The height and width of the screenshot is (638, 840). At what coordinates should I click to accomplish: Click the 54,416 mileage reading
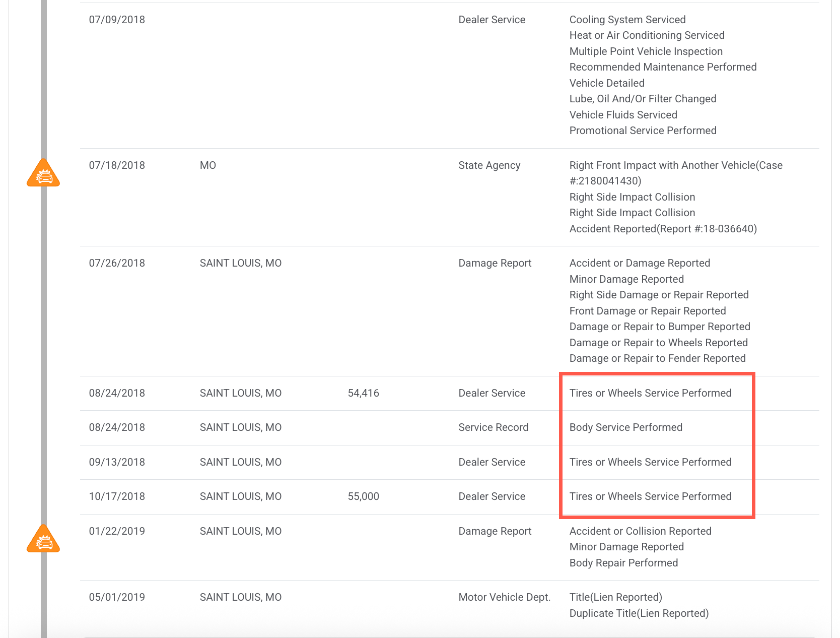(x=363, y=393)
